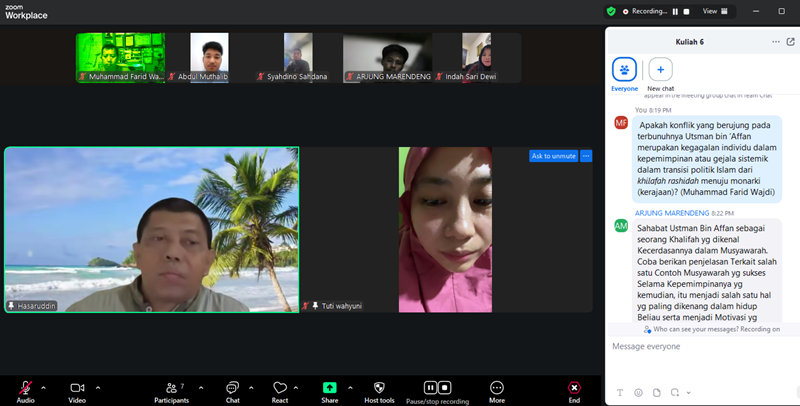Click the Recording... status indicator
Image resolution: width=800 pixels, height=406 pixels.
point(645,11)
